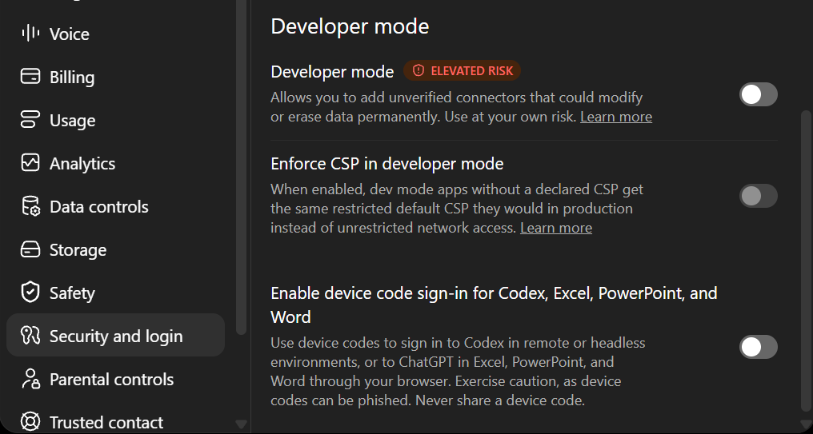The height and width of the screenshot is (434, 813).
Task: Select Security and login menu item
Action: [115, 335]
